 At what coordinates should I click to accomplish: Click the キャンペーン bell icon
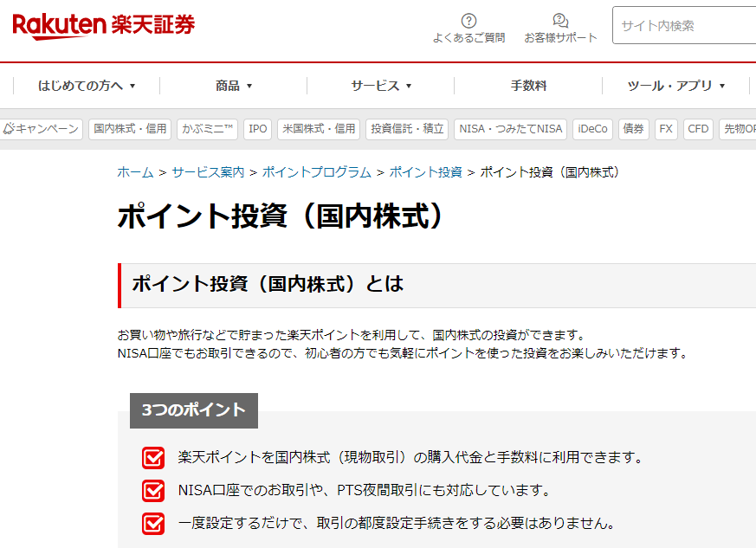point(9,129)
